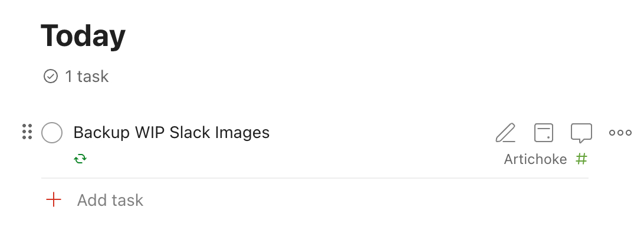Edit the Backup WIP Slack Images task
This screenshot has height=243, width=644.
click(x=505, y=133)
